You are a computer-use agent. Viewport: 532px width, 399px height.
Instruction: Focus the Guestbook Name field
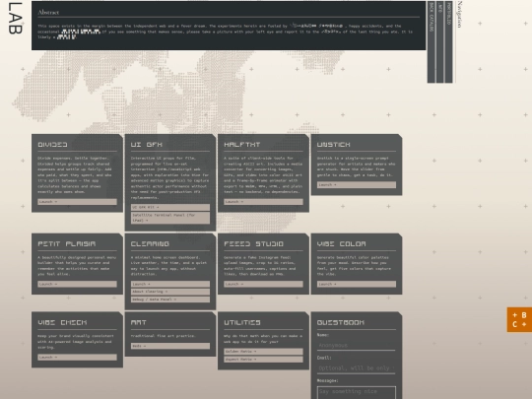(x=357, y=345)
